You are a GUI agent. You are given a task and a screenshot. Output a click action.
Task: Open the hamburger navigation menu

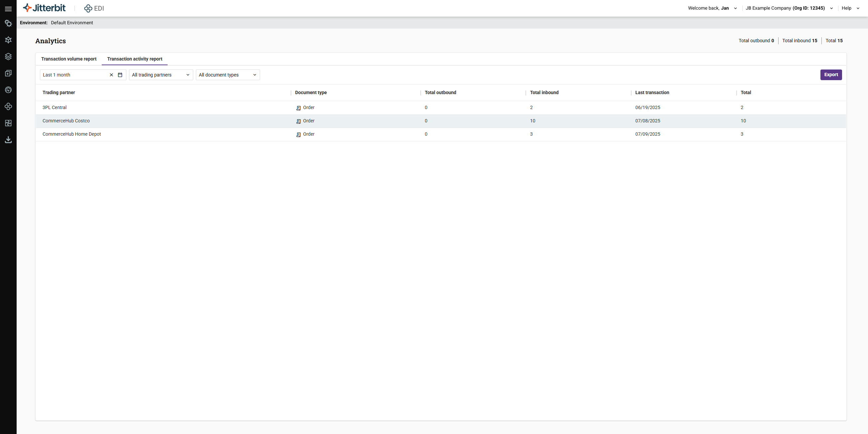(8, 9)
